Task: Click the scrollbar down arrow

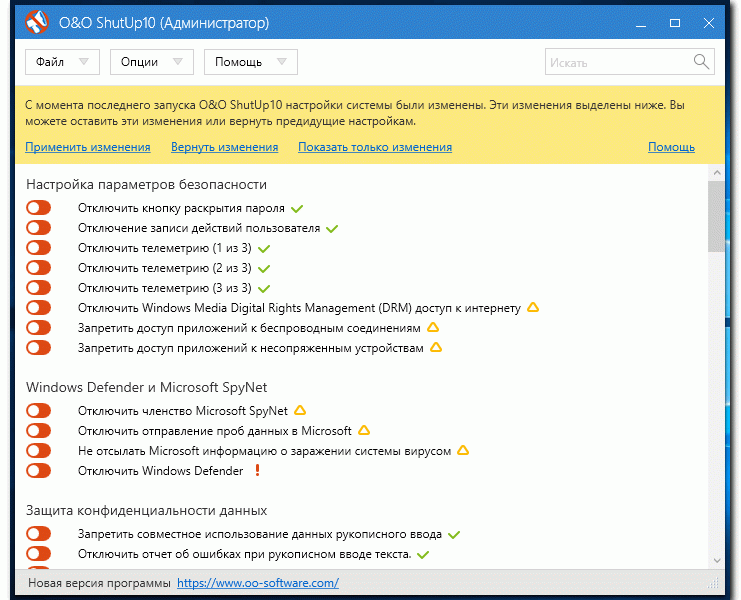Action: pyautogui.click(x=717, y=560)
